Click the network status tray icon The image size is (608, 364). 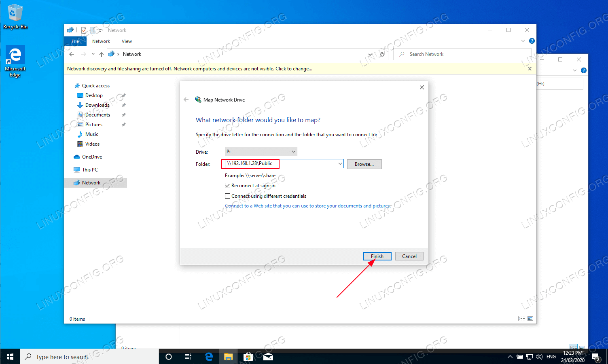coord(530,357)
